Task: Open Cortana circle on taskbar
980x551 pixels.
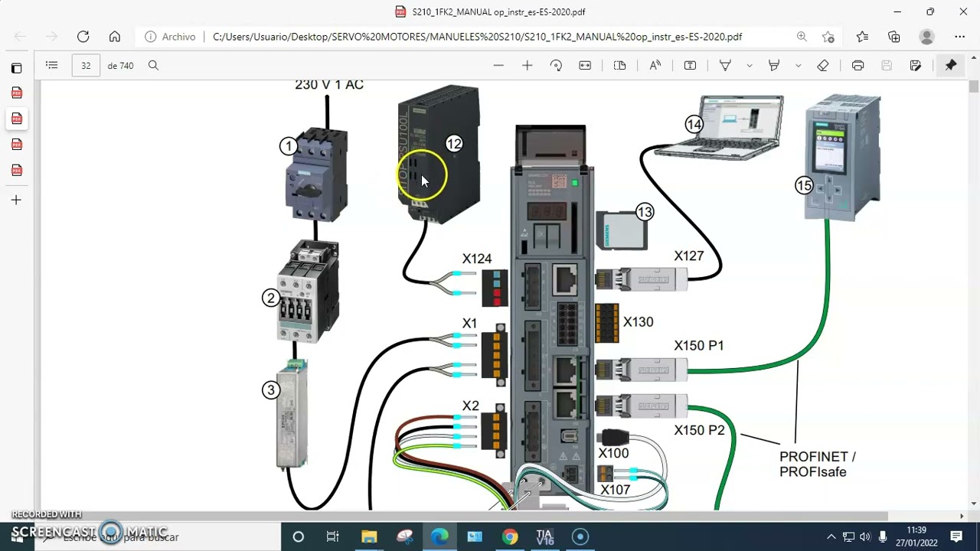Action: point(299,536)
